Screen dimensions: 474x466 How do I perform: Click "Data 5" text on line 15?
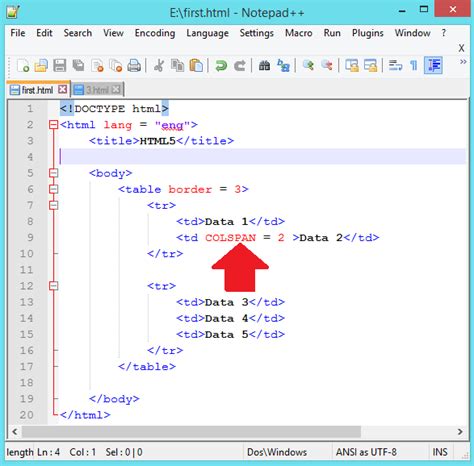(x=227, y=334)
